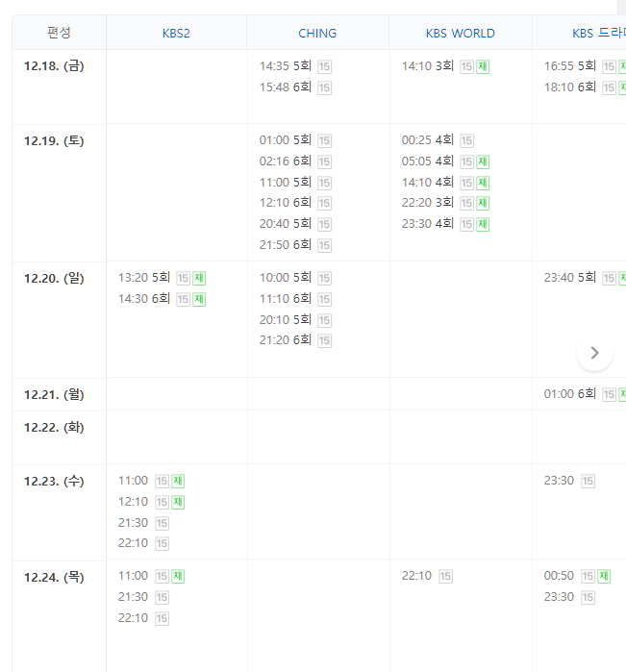The width and height of the screenshot is (626, 672).
Task: Select the 12.20. (일) date row label
Action: click(54, 279)
